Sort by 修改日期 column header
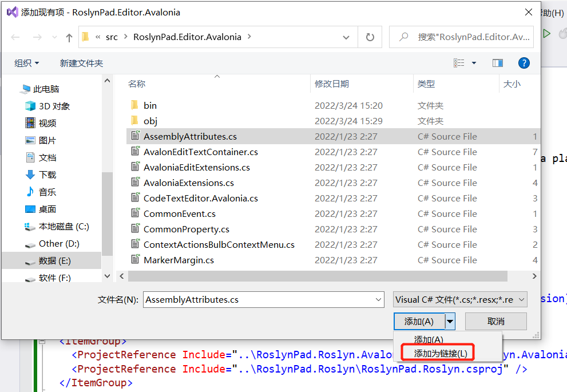The image size is (567, 392). click(332, 84)
